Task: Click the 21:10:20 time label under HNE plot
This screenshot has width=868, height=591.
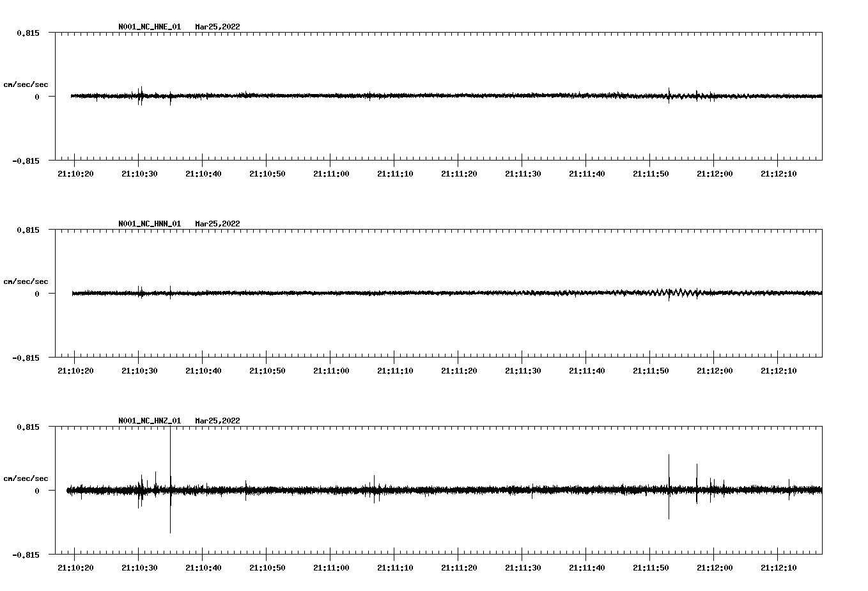Action: (75, 173)
